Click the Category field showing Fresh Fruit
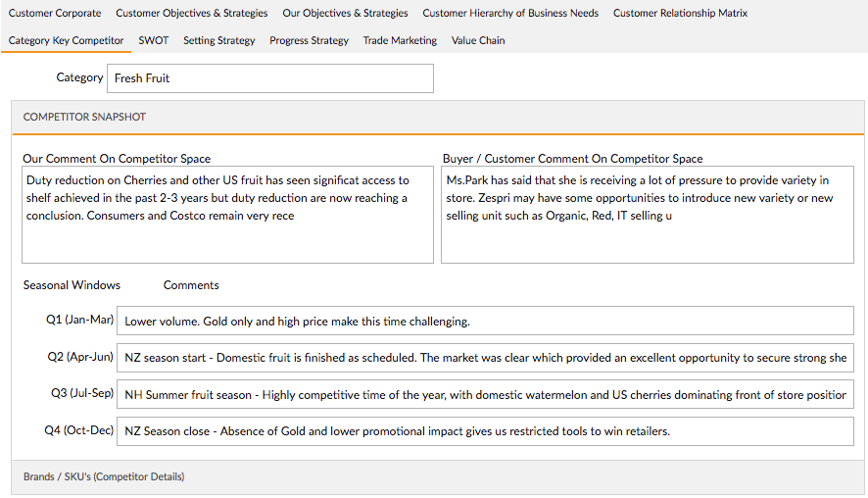 tap(270, 78)
